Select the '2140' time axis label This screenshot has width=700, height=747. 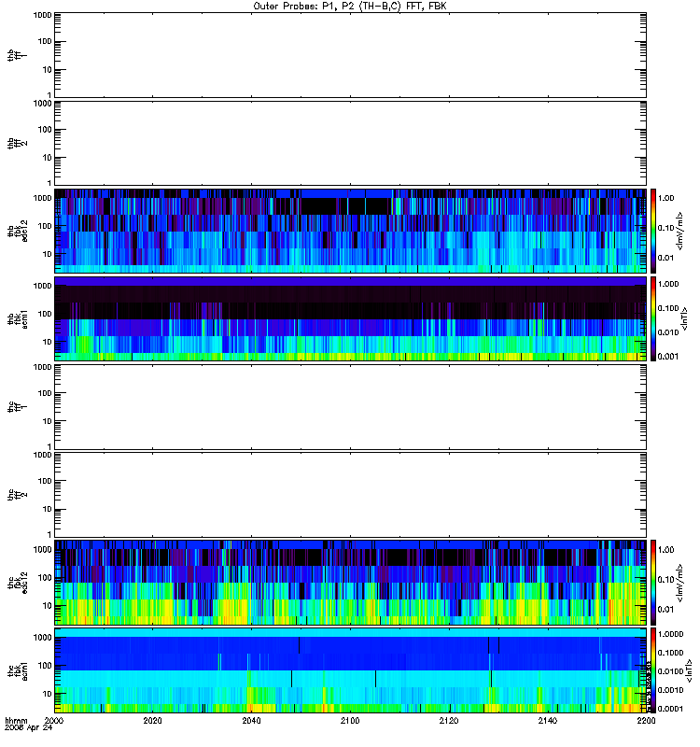[x=548, y=721]
